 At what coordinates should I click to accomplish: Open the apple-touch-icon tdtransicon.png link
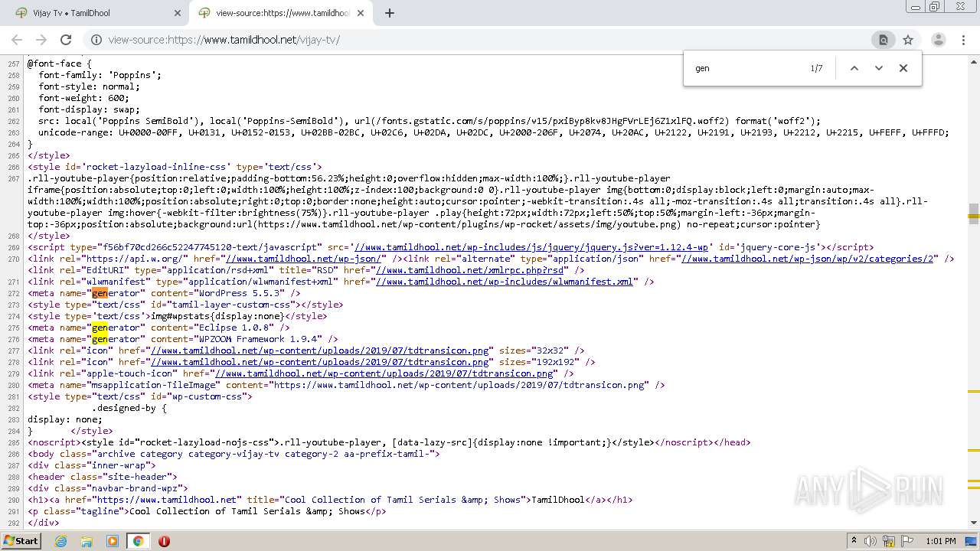tap(385, 373)
